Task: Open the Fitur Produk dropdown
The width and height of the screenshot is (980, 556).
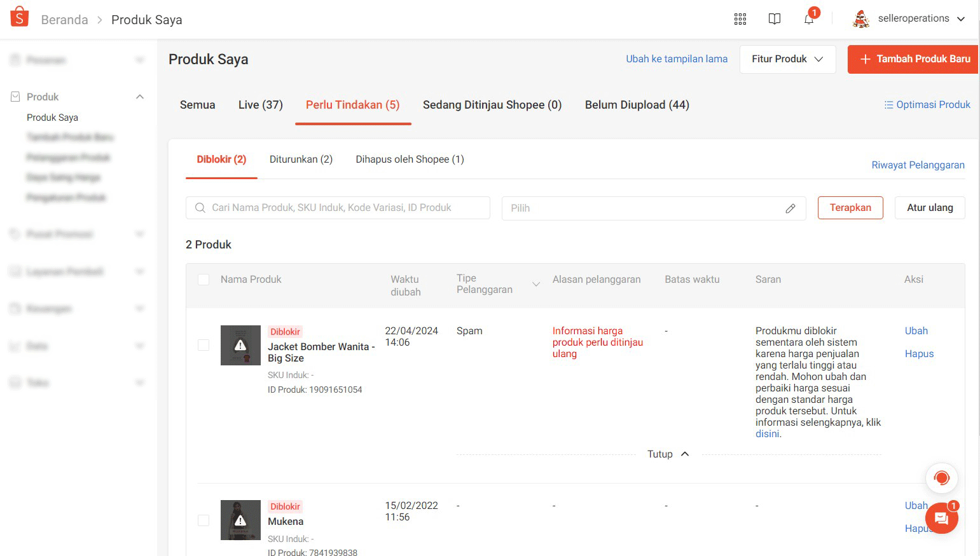Action: [787, 59]
